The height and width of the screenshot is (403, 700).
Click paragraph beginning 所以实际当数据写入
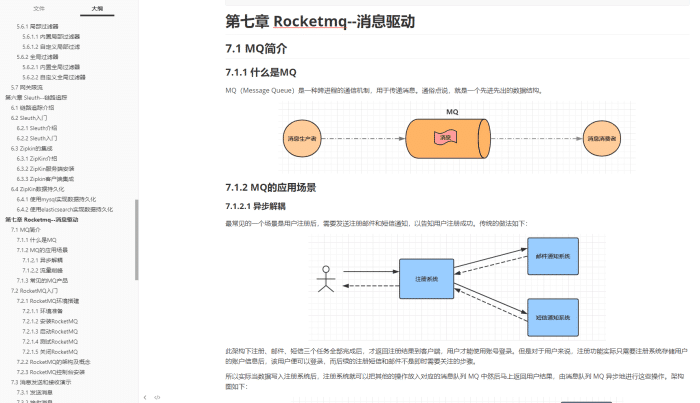[454, 381]
